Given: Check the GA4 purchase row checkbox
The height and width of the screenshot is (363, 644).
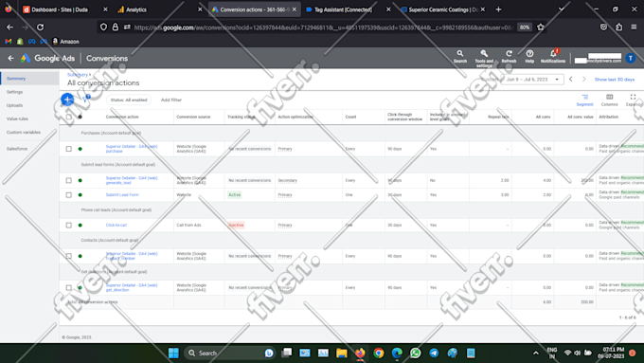Looking at the screenshot, I should [69, 149].
